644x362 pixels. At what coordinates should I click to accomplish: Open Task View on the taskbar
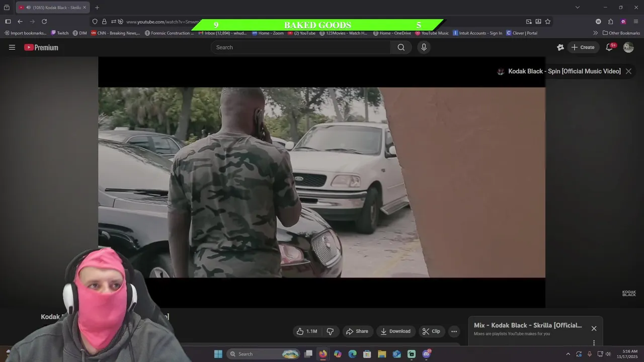308,354
